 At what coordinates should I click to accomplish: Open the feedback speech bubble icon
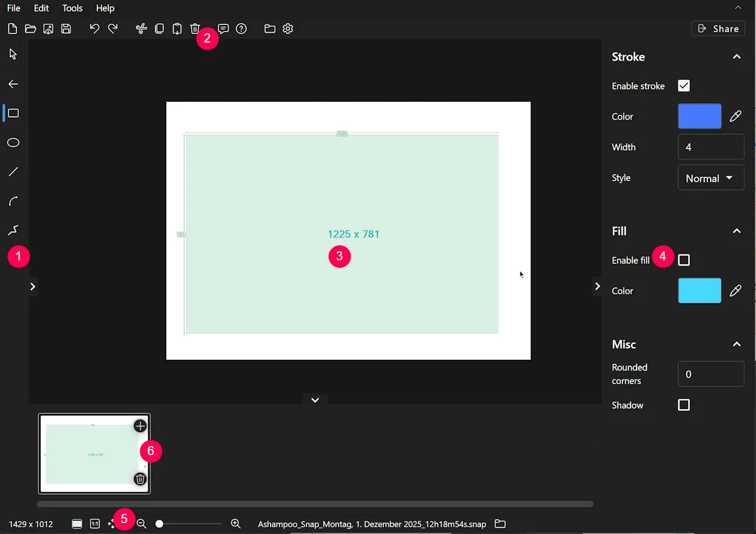tap(223, 29)
